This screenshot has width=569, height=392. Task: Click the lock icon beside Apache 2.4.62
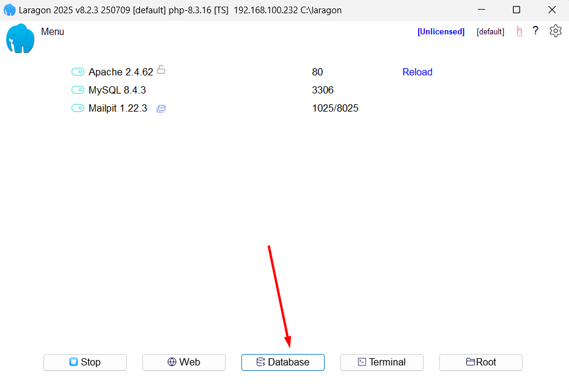pos(161,69)
